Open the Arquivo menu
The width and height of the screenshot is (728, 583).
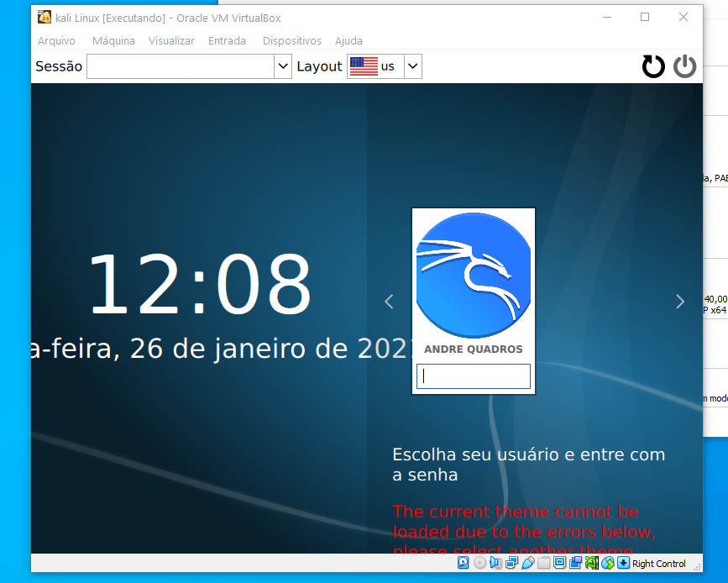pyautogui.click(x=56, y=41)
